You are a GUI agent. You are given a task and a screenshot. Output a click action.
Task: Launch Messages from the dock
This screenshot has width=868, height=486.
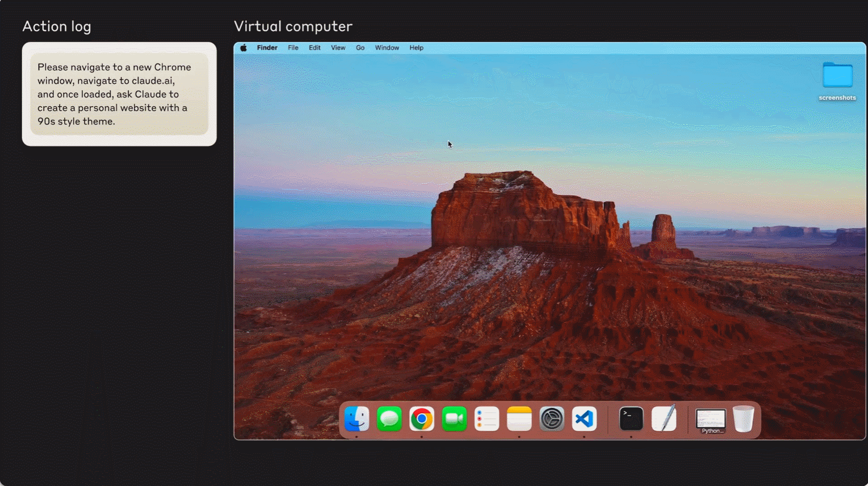(x=389, y=419)
